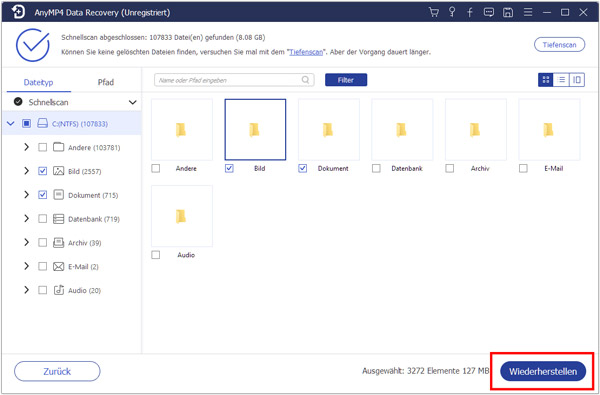Uncheck the Dokument folder thumbnail checkbox

302,168
